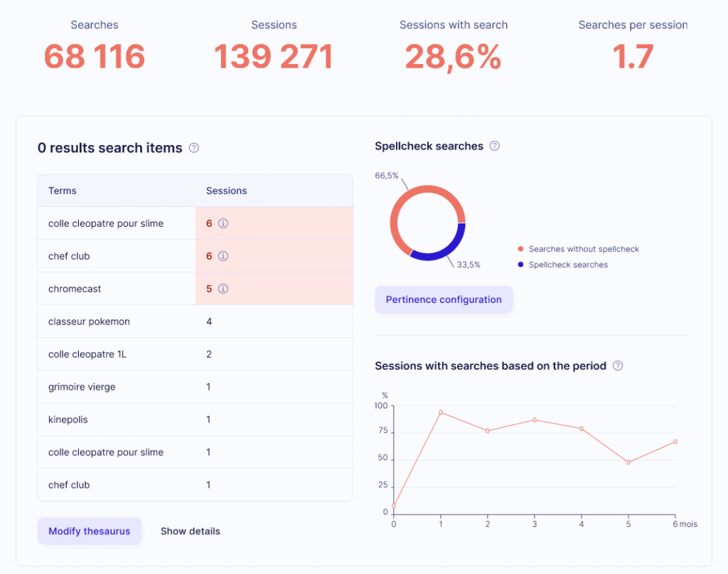Click help icon next to Spellcheck searches
This screenshot has width=728, height=574.
click(495, 146)
